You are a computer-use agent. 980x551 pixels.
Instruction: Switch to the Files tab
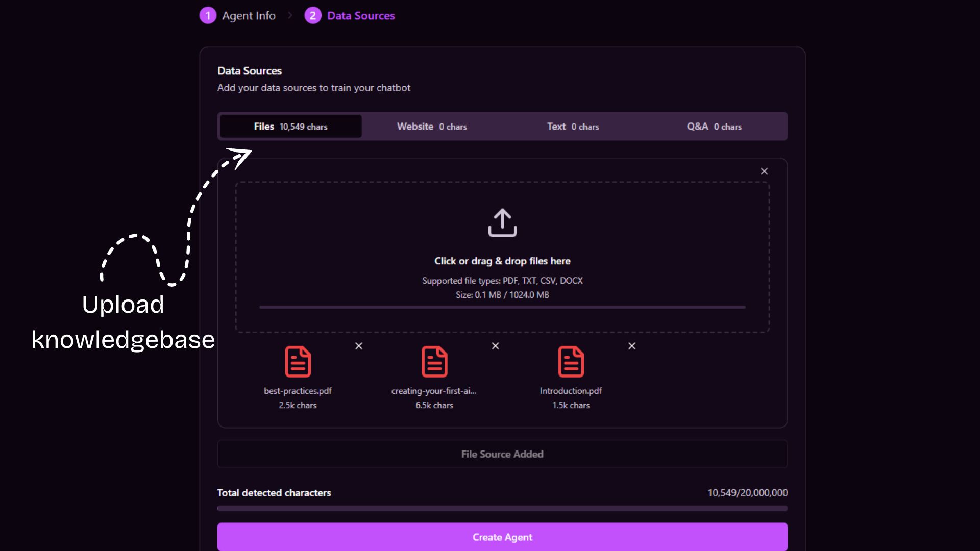pos(290,127)
